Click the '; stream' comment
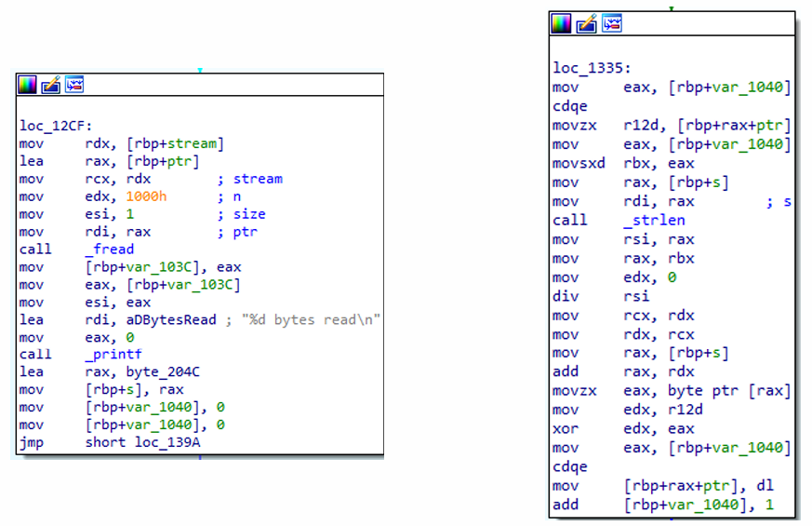The height and width of the screenshot is (526, 812). point(250,179)
